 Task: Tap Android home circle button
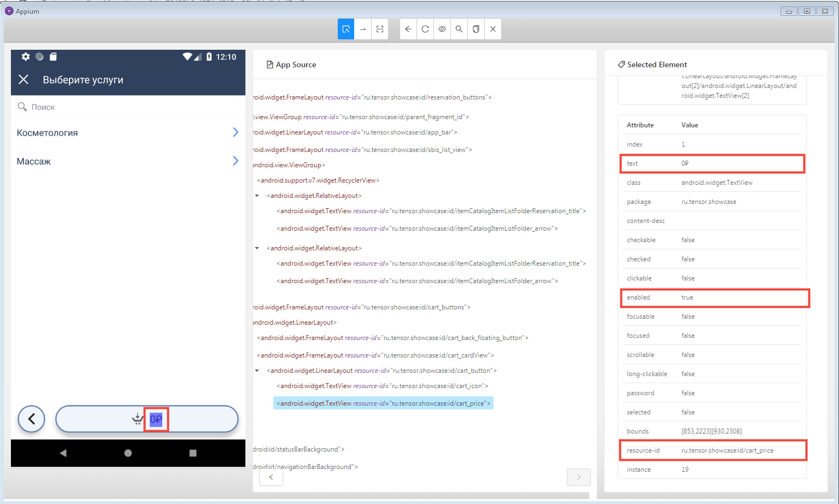tap(128, 453)
